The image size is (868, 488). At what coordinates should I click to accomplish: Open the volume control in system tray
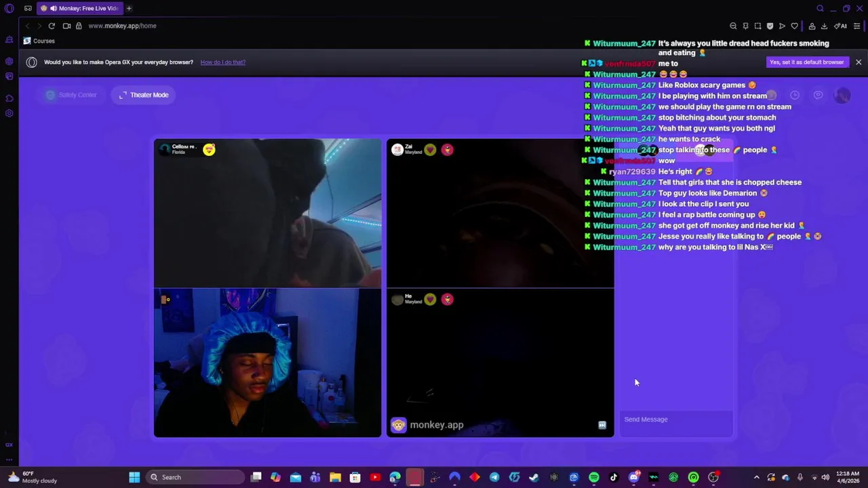[x=825, y=477]
